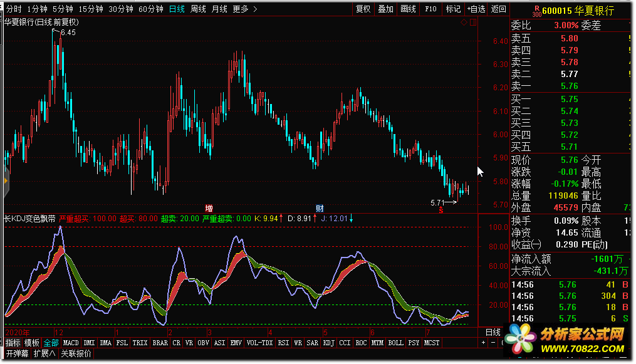Select the 15分钟 timeframe
This screenshot has width=636, height=364.
coord(91,9)
